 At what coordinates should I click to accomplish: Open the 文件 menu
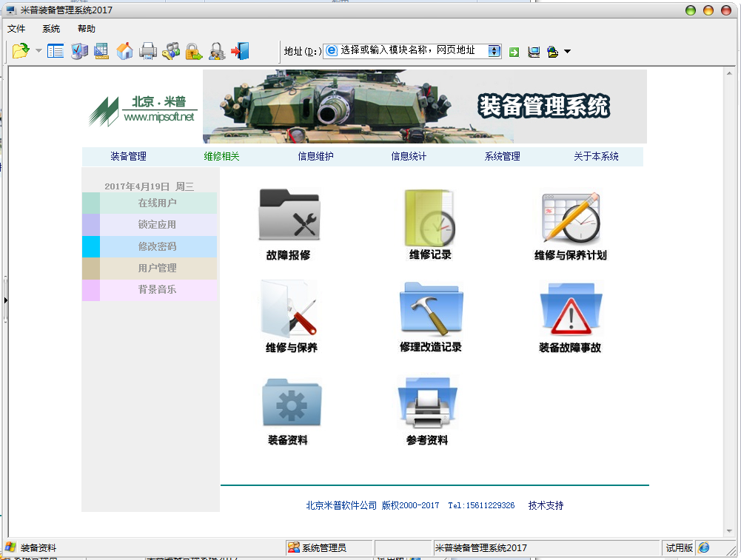[16, 29]
